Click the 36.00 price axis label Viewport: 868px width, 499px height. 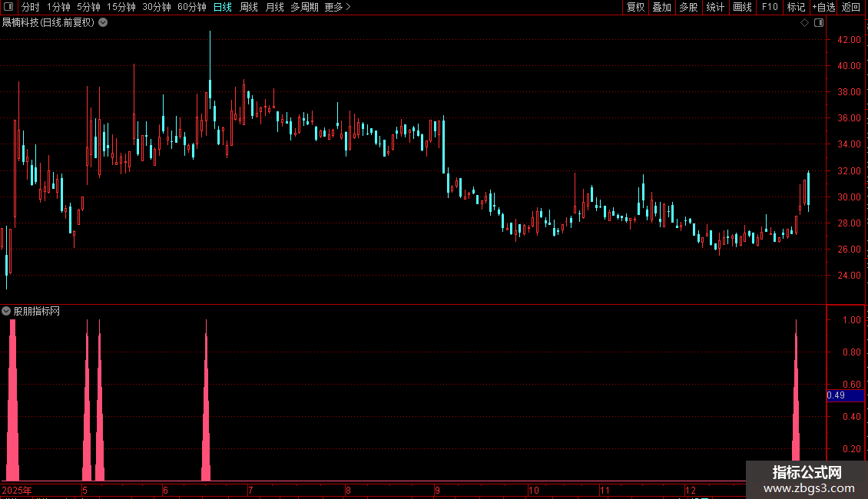coord(849,117)
